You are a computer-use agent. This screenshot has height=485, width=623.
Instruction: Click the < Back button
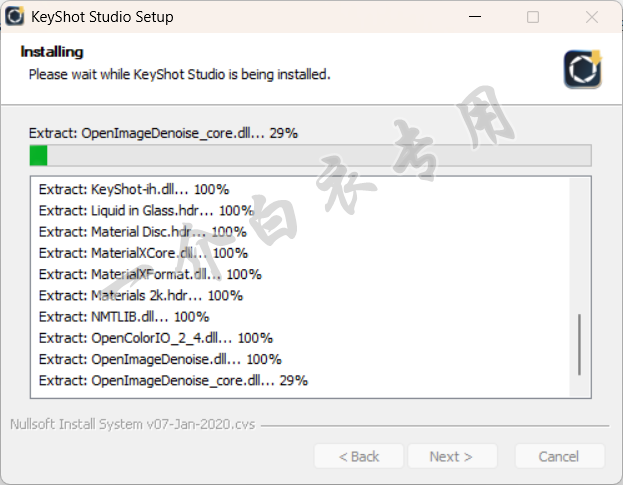[x=359, y=456]
